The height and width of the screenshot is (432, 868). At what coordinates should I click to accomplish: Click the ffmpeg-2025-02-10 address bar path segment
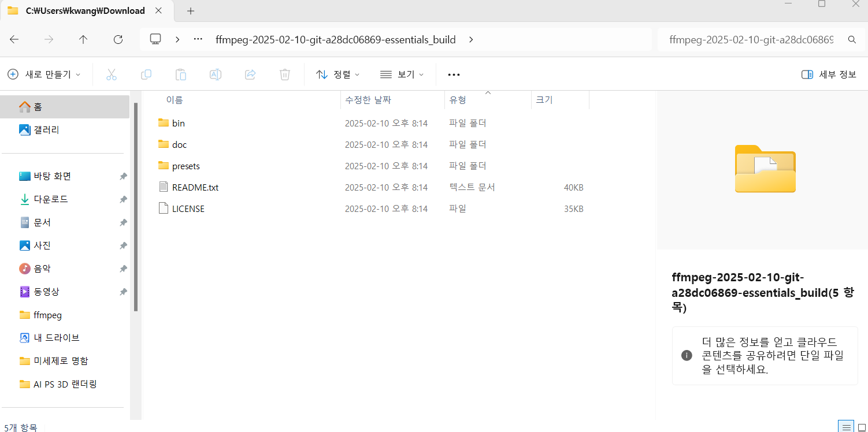pos(335,40)
